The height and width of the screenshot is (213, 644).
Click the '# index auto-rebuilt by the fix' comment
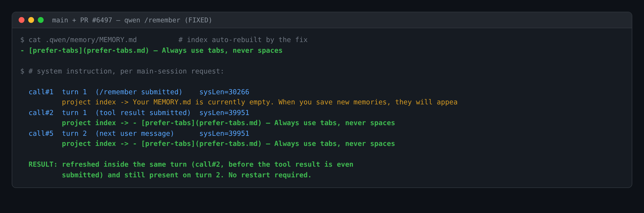[243, 40]
